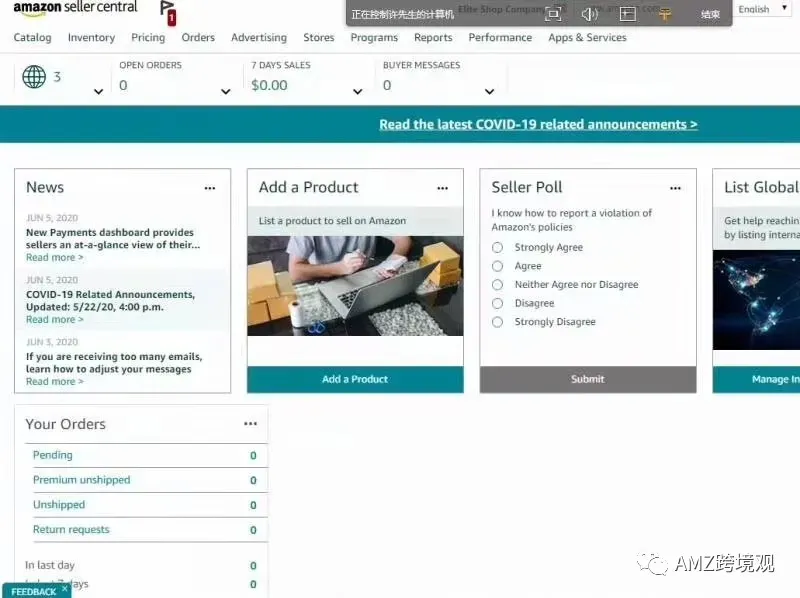Choose the Strongly Disagree radio button
800x598 pixels.
(497, 322)
